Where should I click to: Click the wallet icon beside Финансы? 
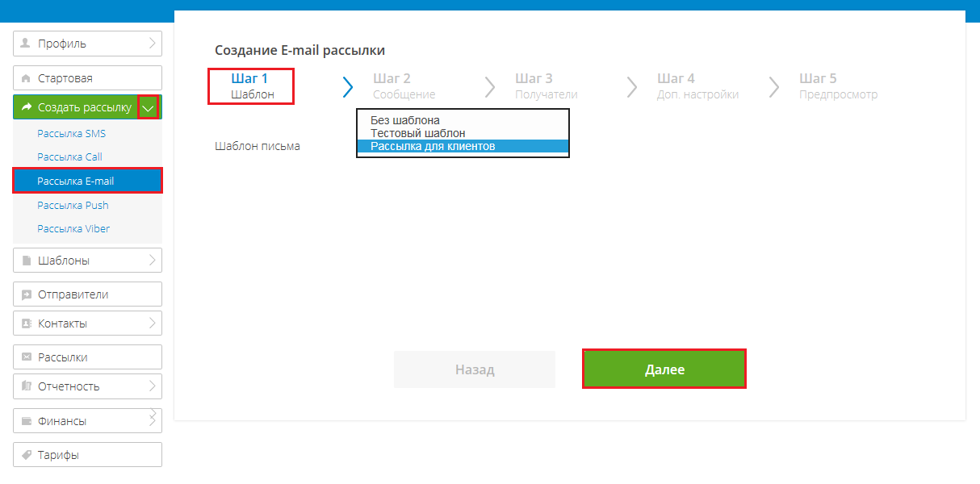tap(26, 421)
